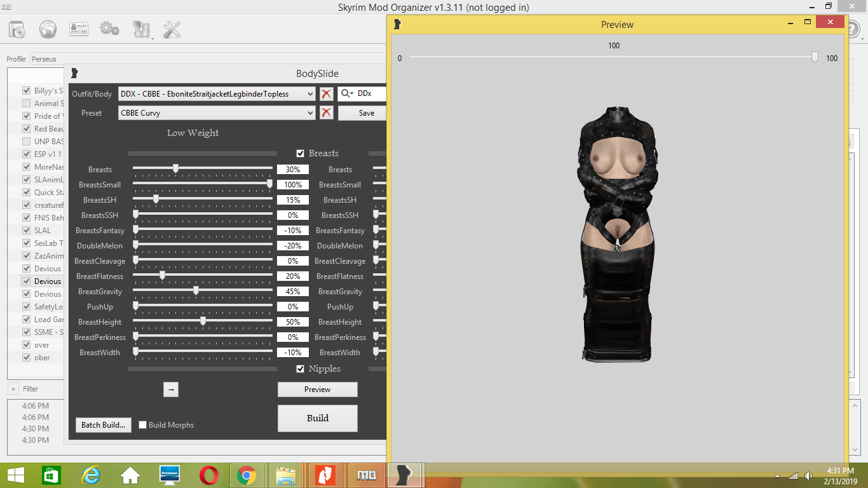868x488 pixels.
Task: Enable the UNP BAS mod checkbox
Action: (x=26, y=142)
